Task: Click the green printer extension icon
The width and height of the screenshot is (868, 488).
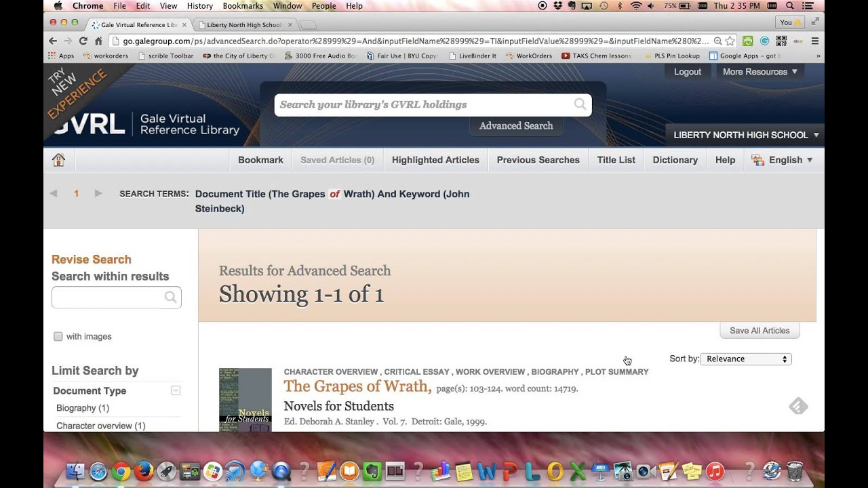Action: click(747, 41)
